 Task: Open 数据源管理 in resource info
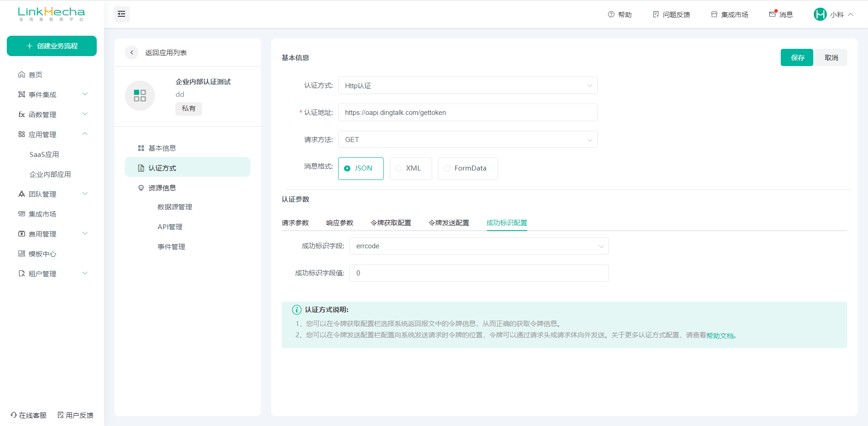click(x=175, y=207)
